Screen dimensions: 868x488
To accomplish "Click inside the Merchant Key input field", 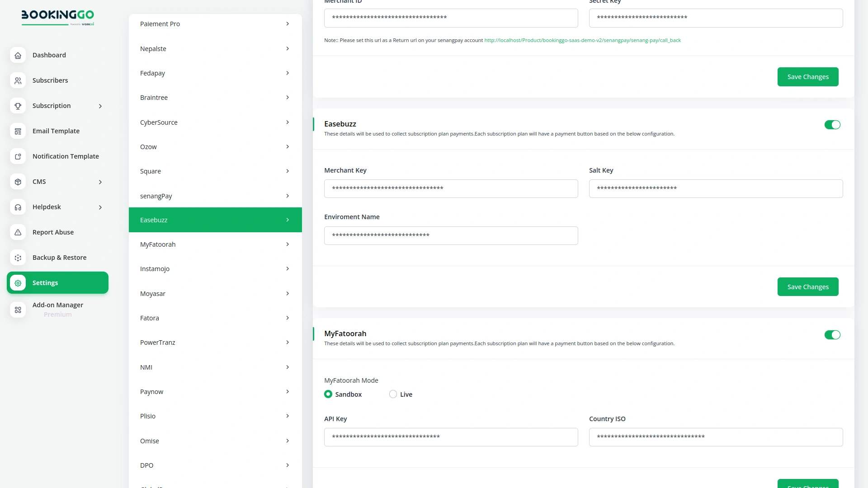I will tap(451, 188).
